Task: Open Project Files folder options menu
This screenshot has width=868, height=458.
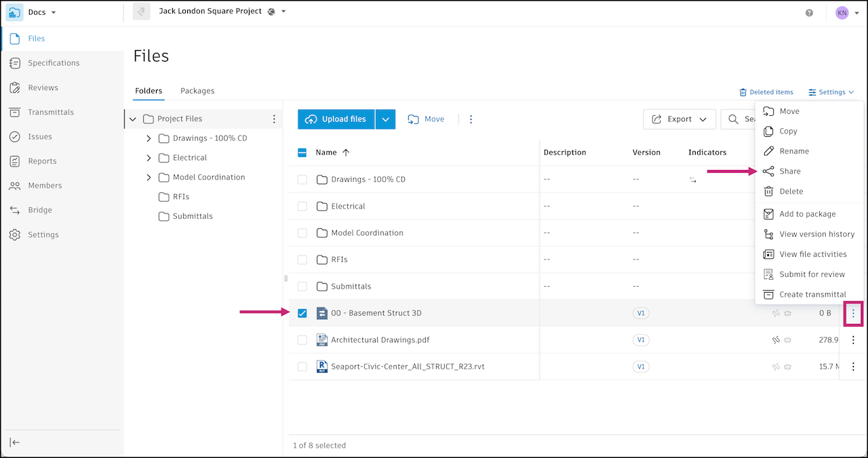Action: click(x=274, y=119)
